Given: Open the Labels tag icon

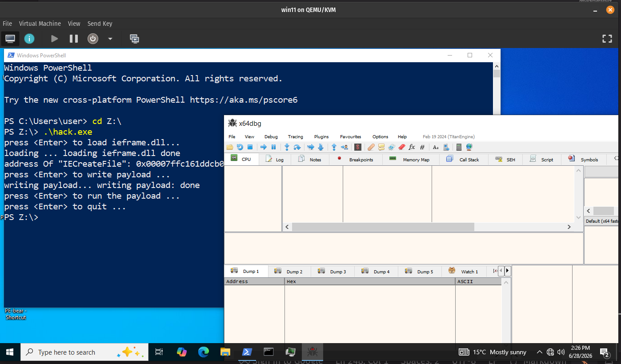Looking at the screenshot, I should pos(391,147).
